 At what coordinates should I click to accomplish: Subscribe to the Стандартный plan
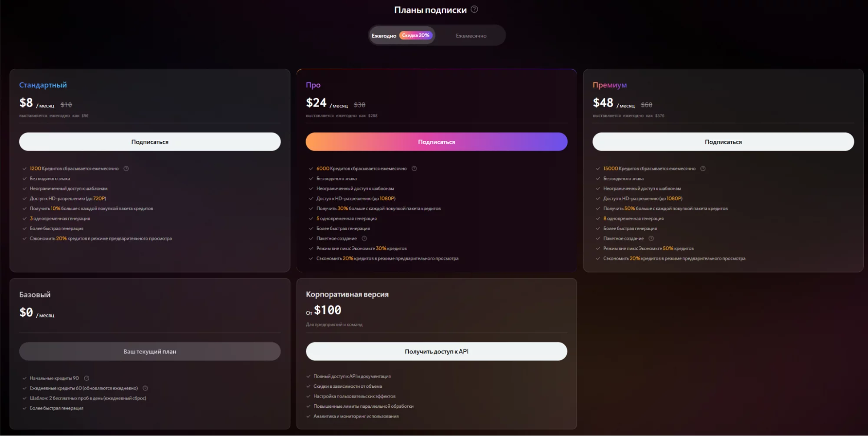click(x=150, y=142)
